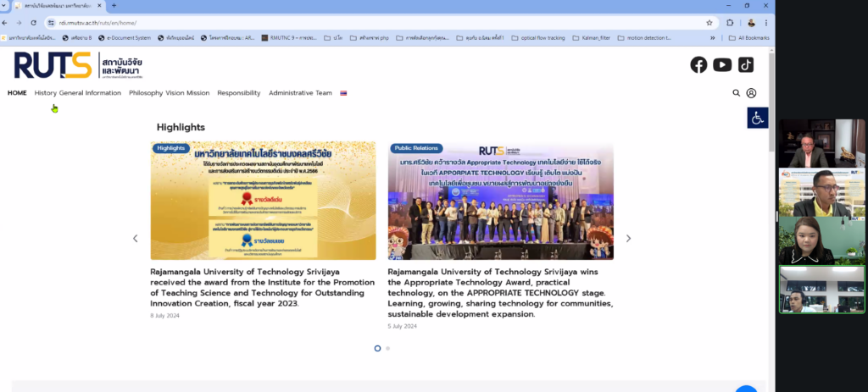
Task: Open the e-Document System bookmark
Action: 125,38
